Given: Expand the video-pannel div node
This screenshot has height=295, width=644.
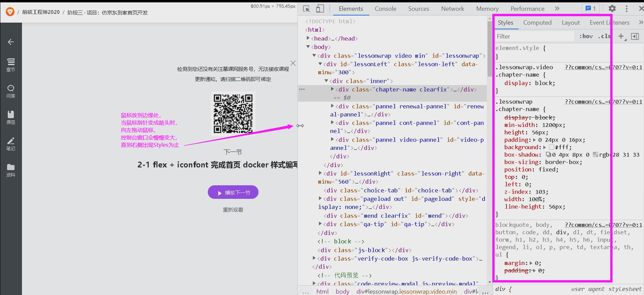Looking at the screenshot, I should [332, 139].
